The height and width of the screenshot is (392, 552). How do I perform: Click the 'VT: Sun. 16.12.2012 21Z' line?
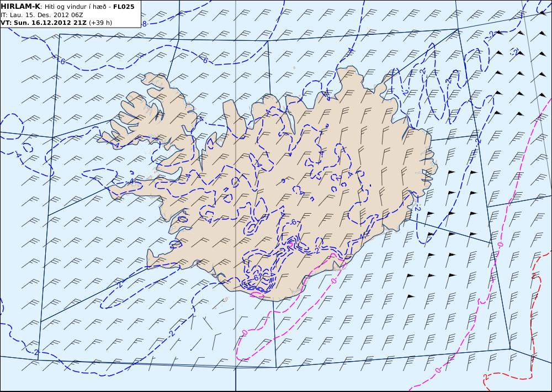pyautogui.click(x=44, y=23)
